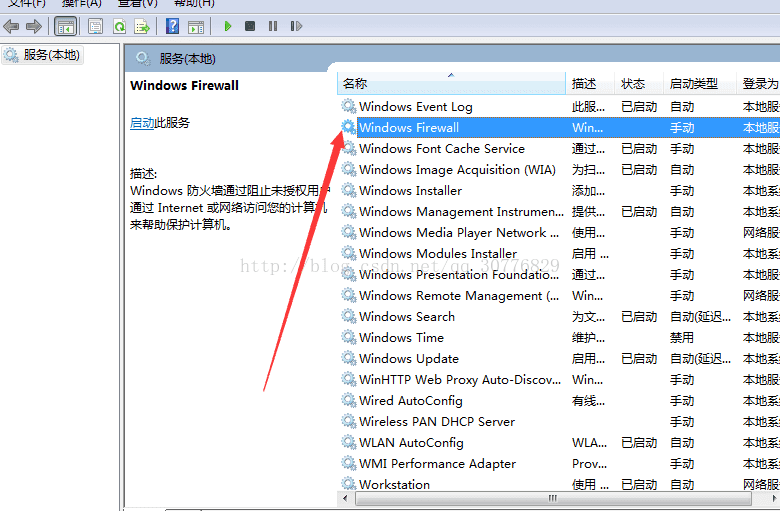
Task: Select WMI Performance Adapter service name
Action: (437, 463)
